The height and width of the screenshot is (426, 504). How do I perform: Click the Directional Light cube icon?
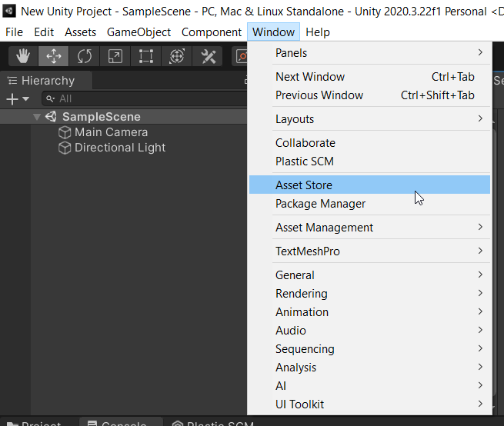tap(65, 148)
